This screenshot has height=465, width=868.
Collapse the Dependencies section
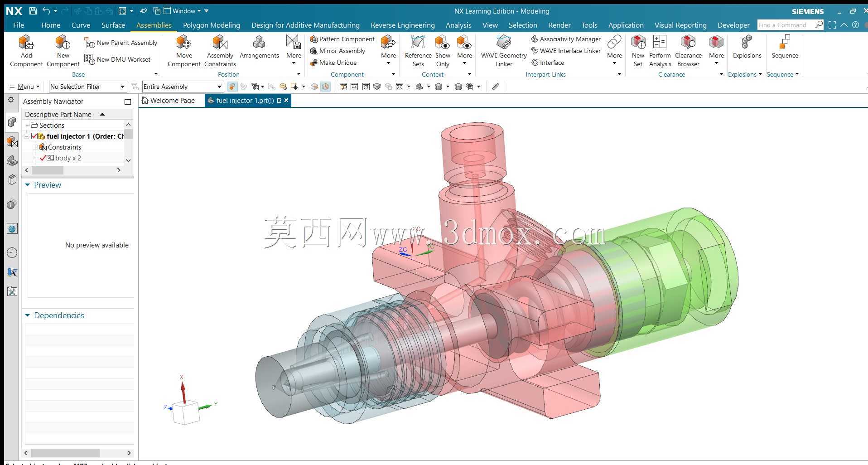[28, 315]
